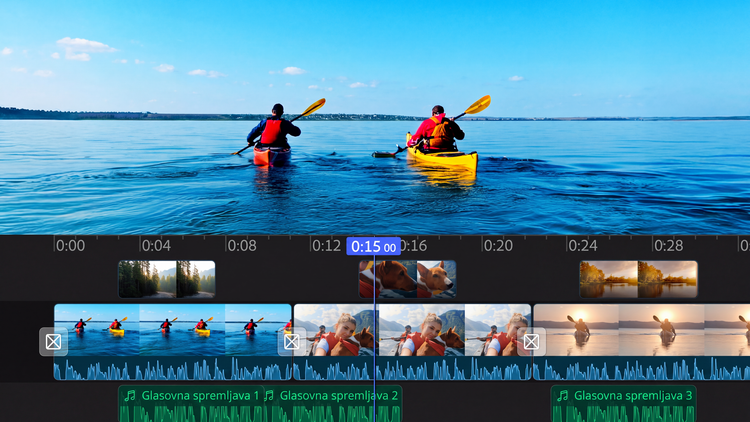Select the autumn lake connected clip thumbnail
Viewport: 750px width, 422px height.
639,279
